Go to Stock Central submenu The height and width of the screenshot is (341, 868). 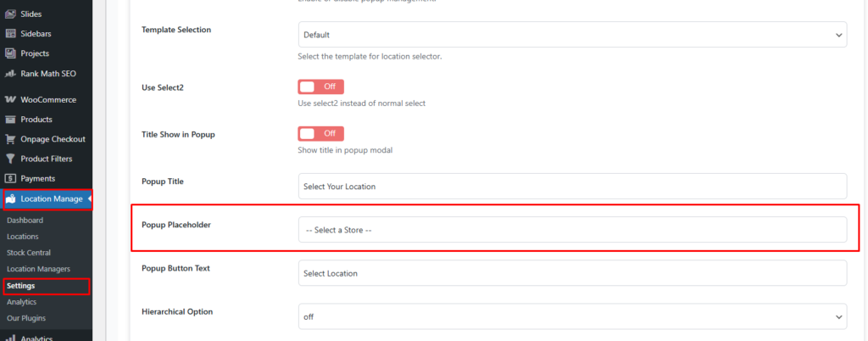point(29,253)
